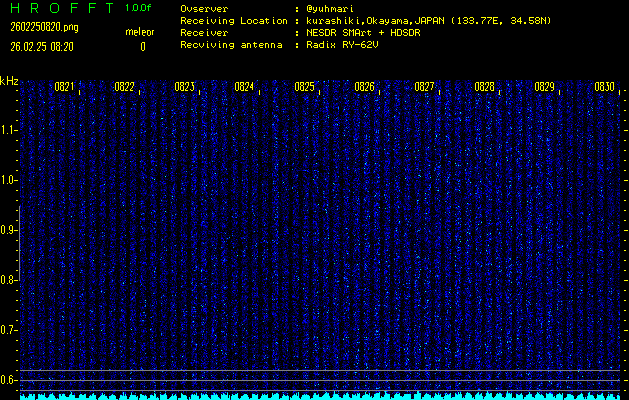Click the 0825 time marker
The height and width of the screenshot is (400, 629).
coord(304,87)
